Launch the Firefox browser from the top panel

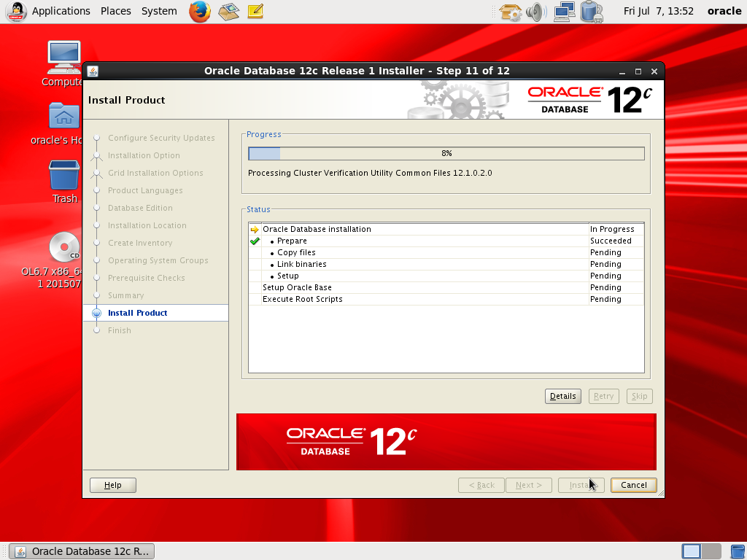tap(200, 11)
